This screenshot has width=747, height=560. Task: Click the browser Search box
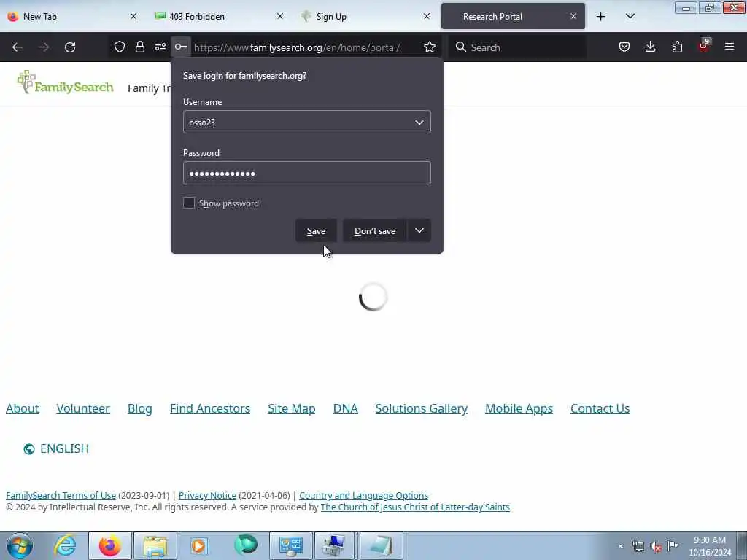(x=518, y=47)
